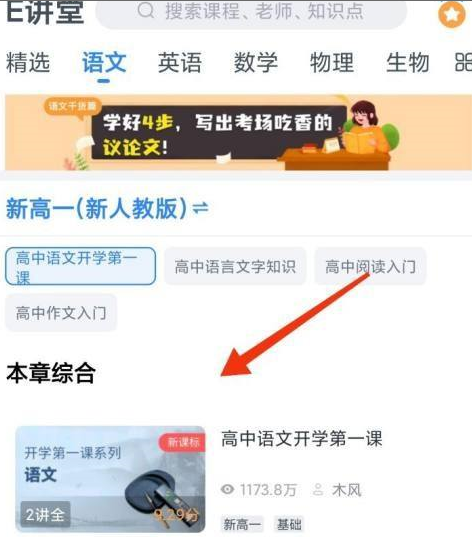Click the search magnifier icon

point(146,10)
